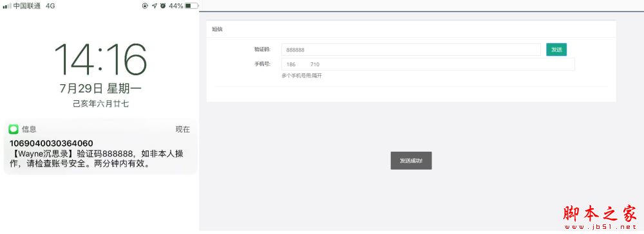Viewport: 644px width, 234px height.
Task: Tap the 7月29日 星期一 date
Action: tap(100, 89)
